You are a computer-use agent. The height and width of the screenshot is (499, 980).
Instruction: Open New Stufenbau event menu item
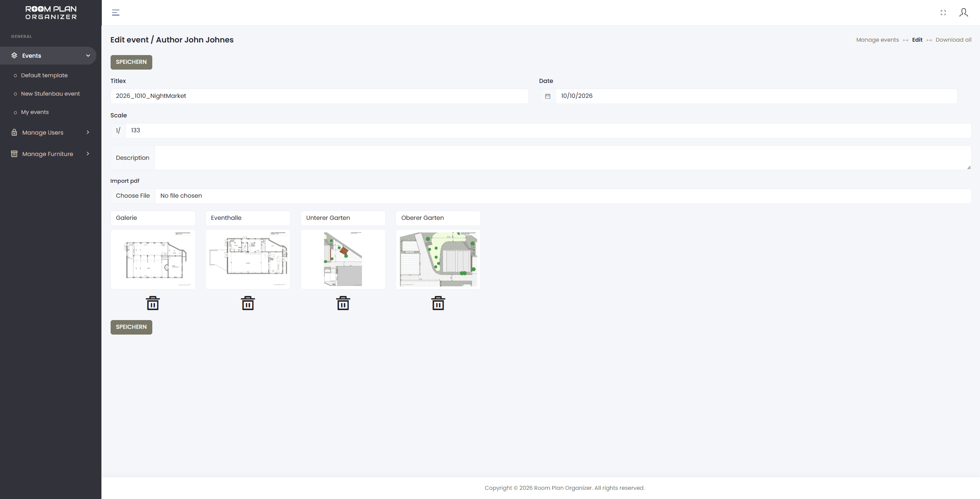point(51,94)
